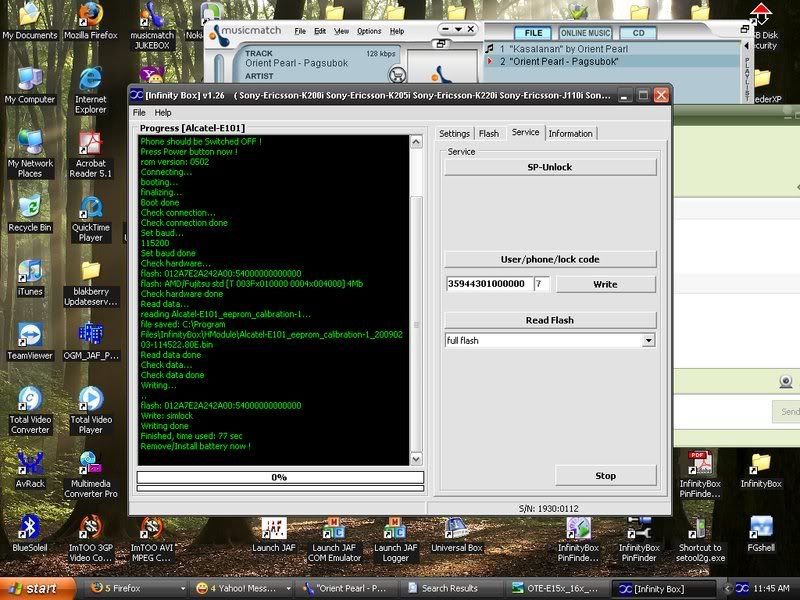Click the Total Video Converter icon
The image size is (800, 600).
(x=30, y=400)
